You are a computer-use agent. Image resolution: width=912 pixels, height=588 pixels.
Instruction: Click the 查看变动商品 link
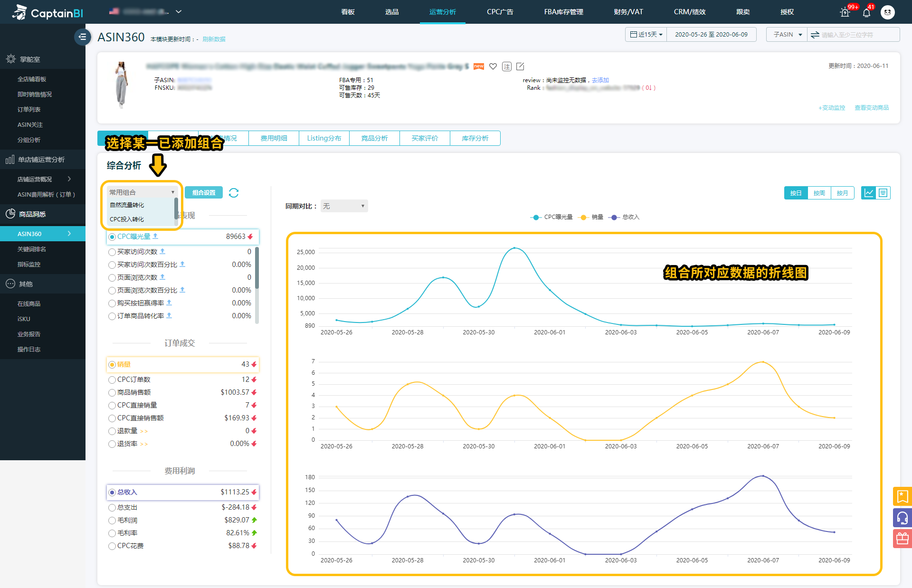[872, 108]
